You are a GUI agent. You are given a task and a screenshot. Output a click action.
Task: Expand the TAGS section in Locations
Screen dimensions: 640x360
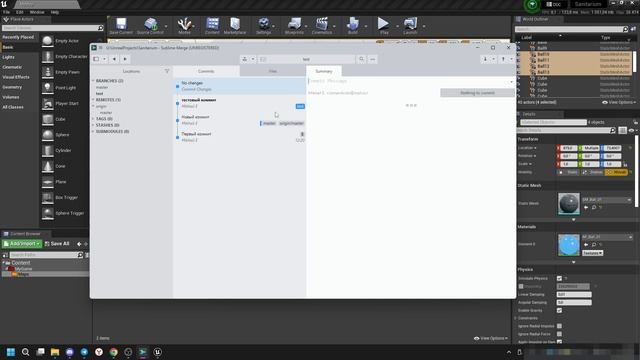coord(93,119)
